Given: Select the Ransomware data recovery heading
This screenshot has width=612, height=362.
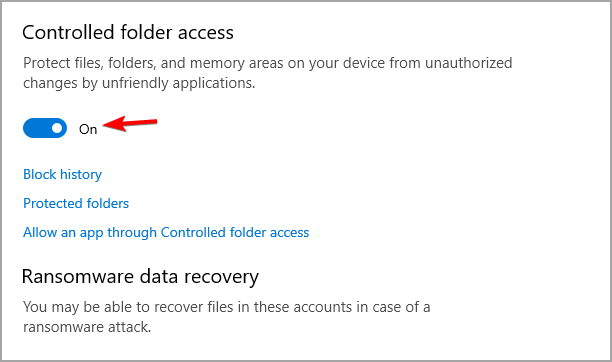Looking at the screenshot, I should (141, 277).
